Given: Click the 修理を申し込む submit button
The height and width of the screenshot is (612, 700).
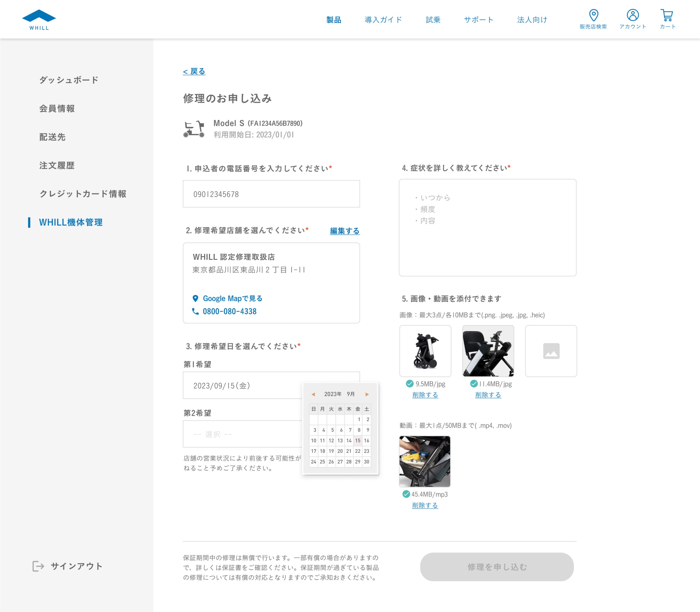Looking at the screenshot, I should 497,567.
